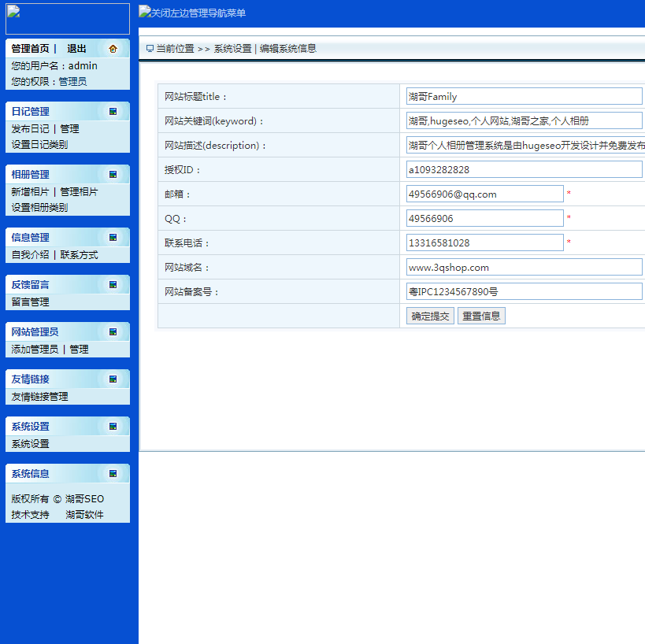The height and width of the screenshot is (644, 645).
Task: Open 留言管理 page
Action: click(30, 302)
